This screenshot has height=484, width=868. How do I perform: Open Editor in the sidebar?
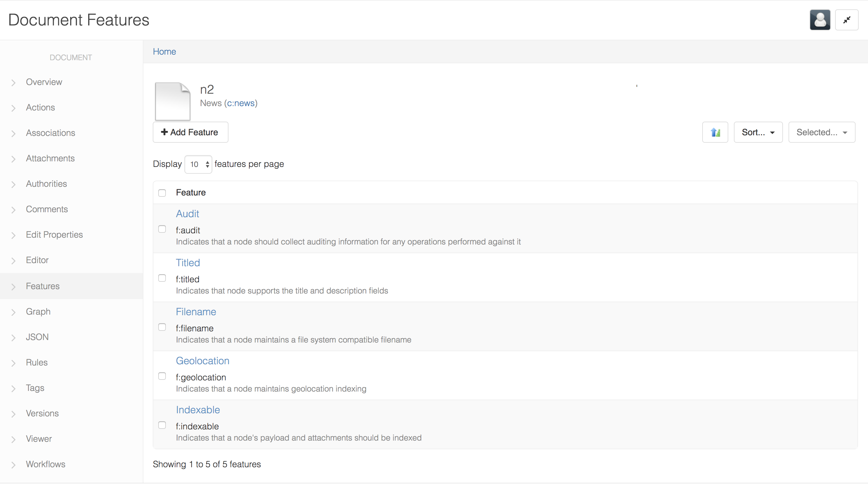tap(37, 260)
